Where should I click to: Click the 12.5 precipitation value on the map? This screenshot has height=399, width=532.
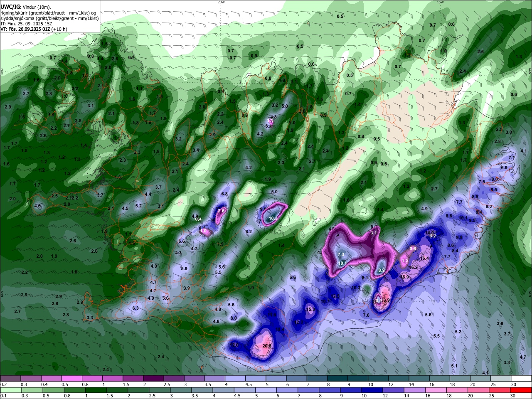335,296
